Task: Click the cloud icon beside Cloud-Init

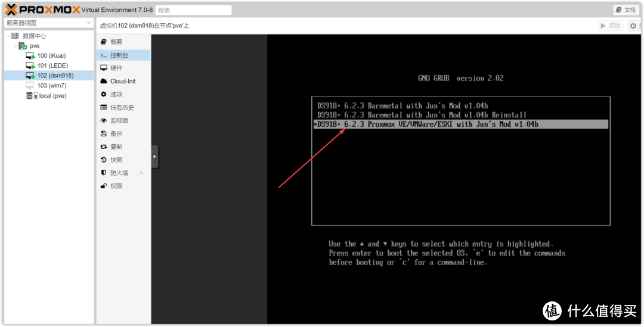Action: [104, 81]
